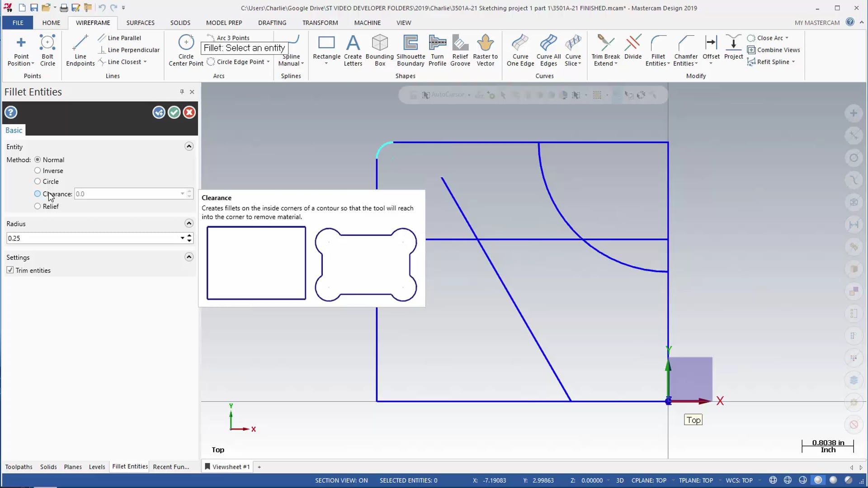Expand the Entity section panel
Screen dimensions: 868x488
[189, 145]
